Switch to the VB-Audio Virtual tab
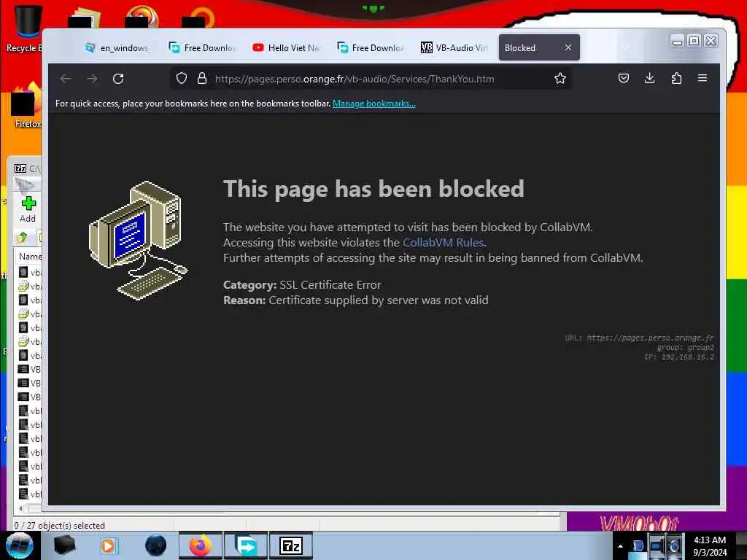Screen dimensions: 747x560 [454, 47]
